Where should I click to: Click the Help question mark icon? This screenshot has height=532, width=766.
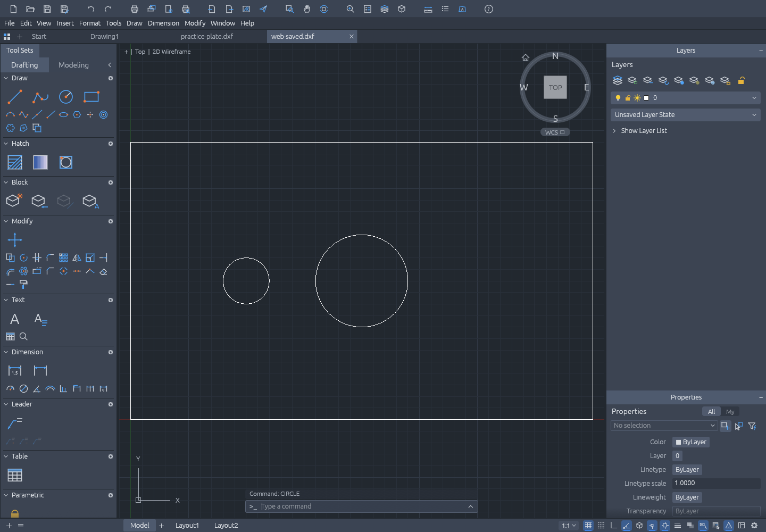pos(489,9)
